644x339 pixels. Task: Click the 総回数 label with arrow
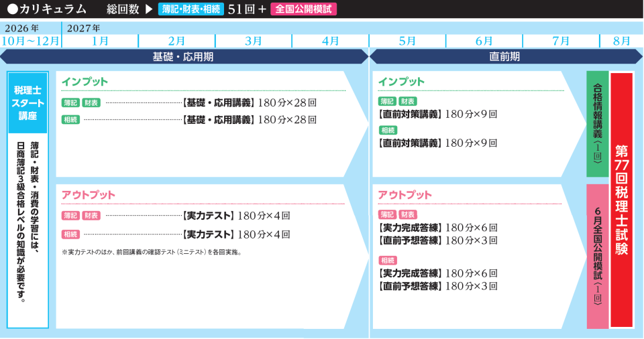pyautogui.click(x=129, y=9)
